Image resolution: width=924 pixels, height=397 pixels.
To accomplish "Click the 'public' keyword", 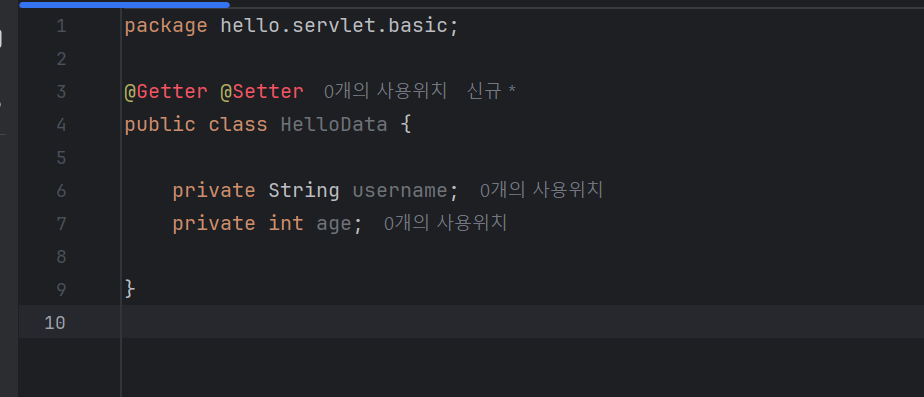I will coord(160,125).
